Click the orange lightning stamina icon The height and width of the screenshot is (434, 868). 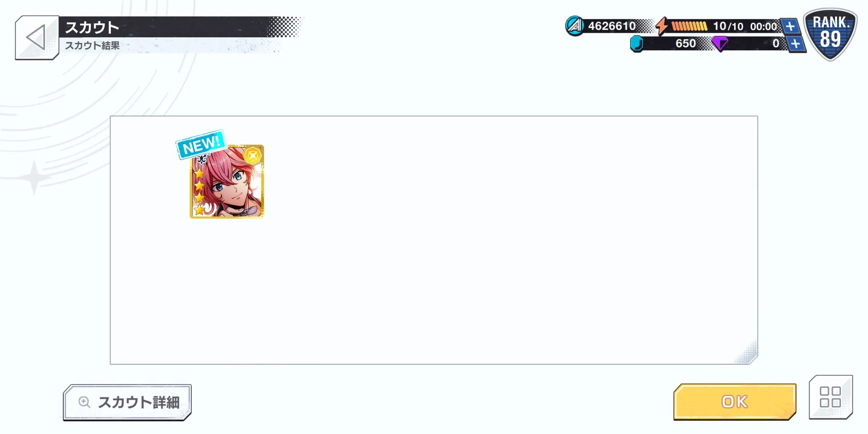click(x=662, y=26)
